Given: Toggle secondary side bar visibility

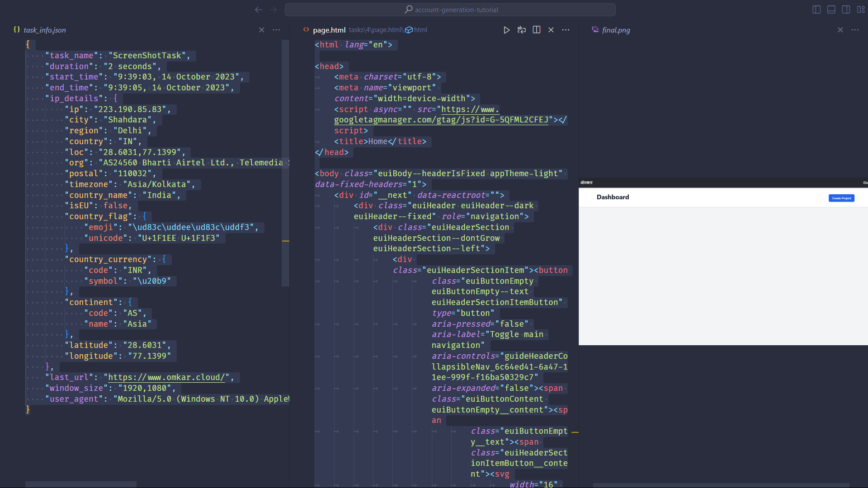Looking at the screenshot, I should (846, 9).
